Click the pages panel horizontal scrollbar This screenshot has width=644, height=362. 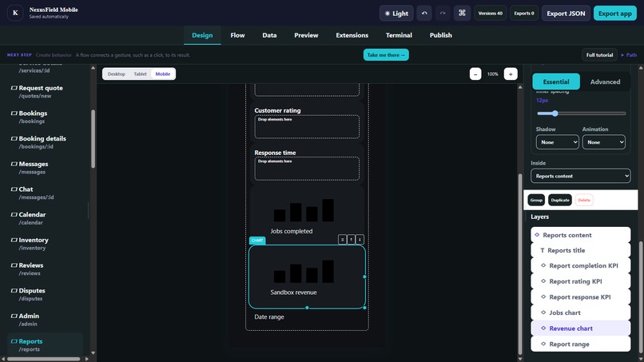(43, 359)
